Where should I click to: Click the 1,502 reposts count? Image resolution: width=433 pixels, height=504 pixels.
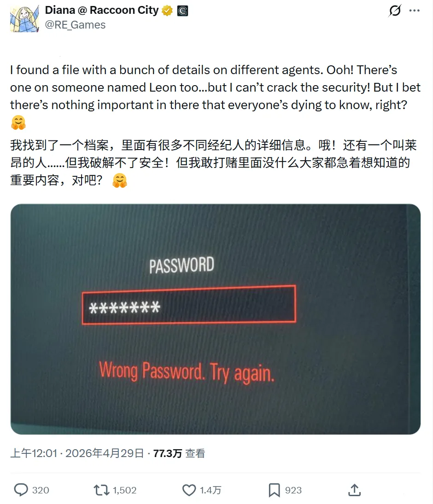click(x=124, y=490)
